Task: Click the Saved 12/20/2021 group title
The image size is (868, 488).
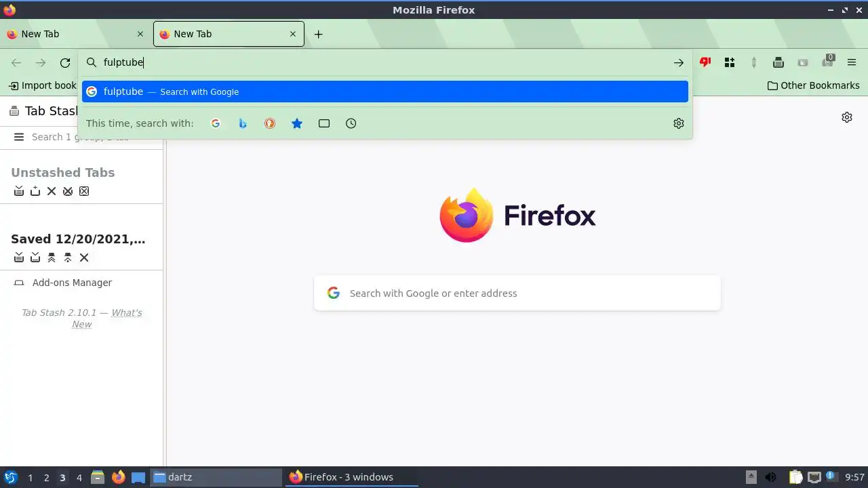Action: point(78,239)
